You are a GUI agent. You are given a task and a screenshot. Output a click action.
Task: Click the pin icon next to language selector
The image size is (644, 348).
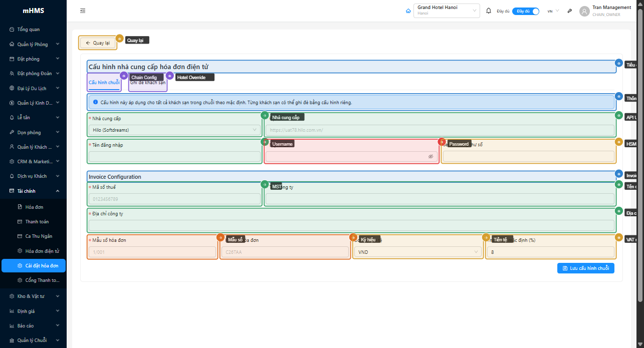[x=570, y=11]
